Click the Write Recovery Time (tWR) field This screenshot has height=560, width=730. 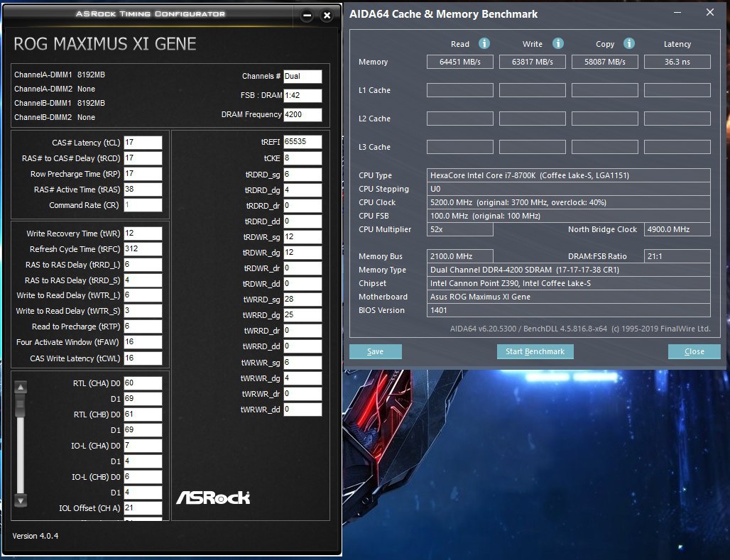point(143,234)
